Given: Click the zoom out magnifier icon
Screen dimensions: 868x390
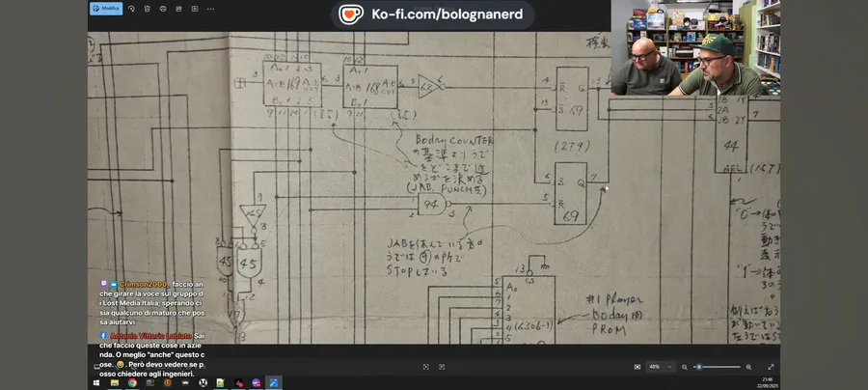Looking at the screenshot, I should (x=685, y=367).
